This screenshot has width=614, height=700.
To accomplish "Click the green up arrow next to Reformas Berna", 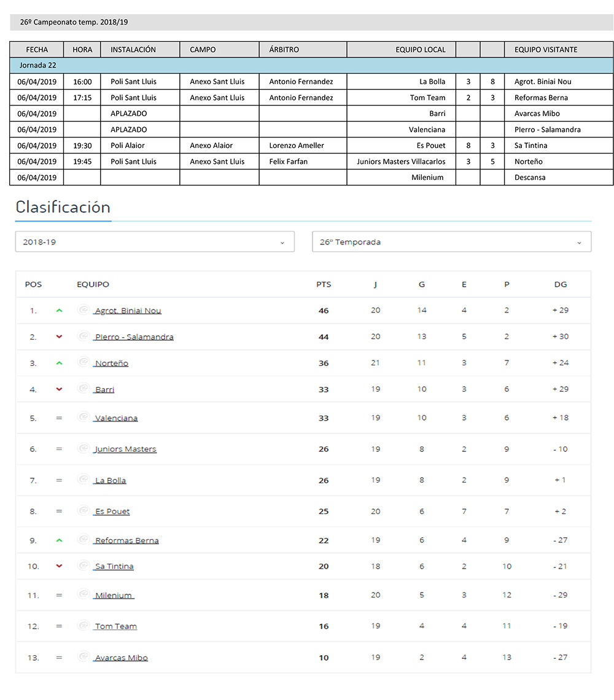I will click(x=59, y=540).
